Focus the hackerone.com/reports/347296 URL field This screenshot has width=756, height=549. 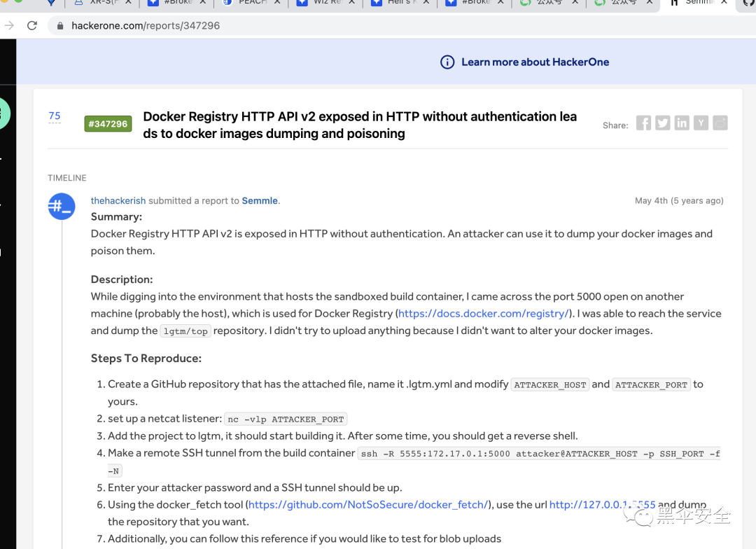coord(146,26)
